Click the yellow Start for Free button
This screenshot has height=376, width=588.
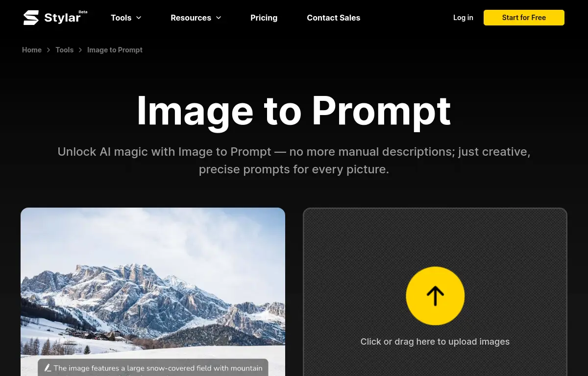(524, 18)
